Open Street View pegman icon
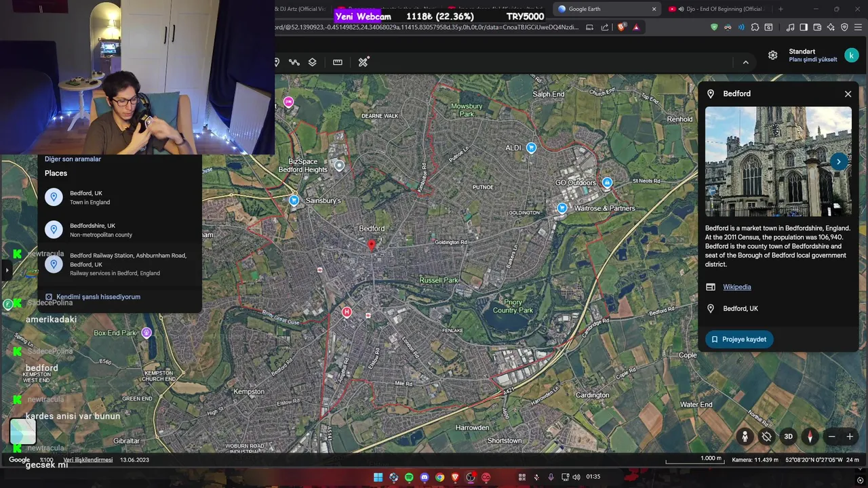This screenshot has height=488, width=868. click(745, 437)
